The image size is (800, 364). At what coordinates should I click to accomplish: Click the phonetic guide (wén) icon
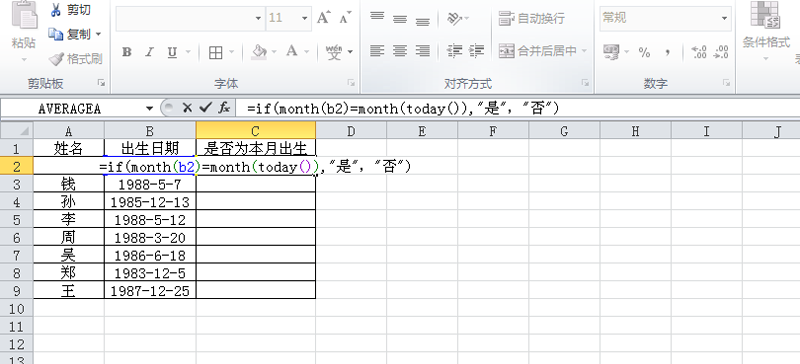[334, 52]
